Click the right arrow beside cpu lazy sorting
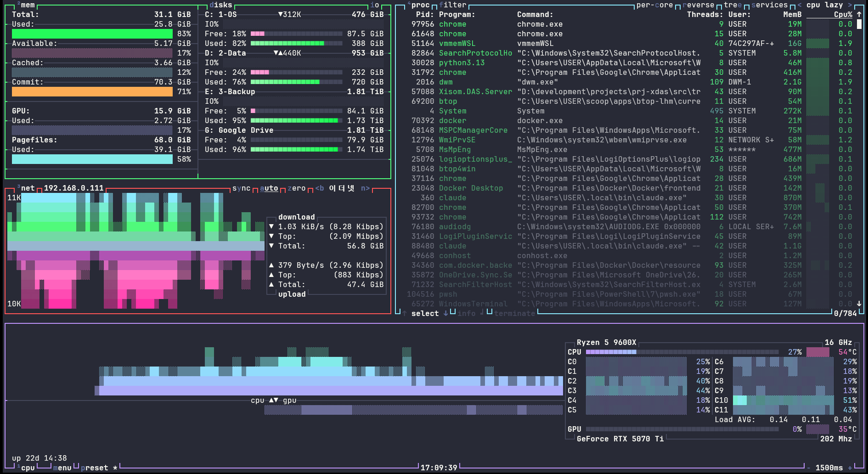The width and height of the screenshot is (868, 474). pyautogui.click(x=850, y=5)
